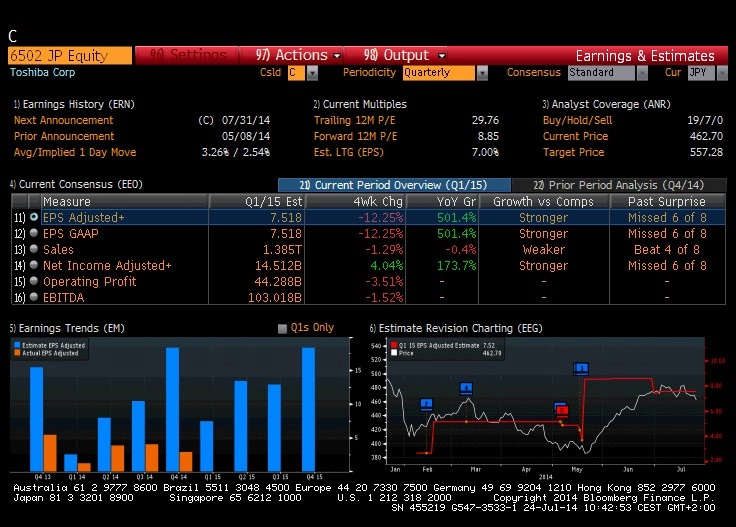Click the Toshiba Corp company name
The height and width of the screenshot is (527, 736).
pos(43,72)
